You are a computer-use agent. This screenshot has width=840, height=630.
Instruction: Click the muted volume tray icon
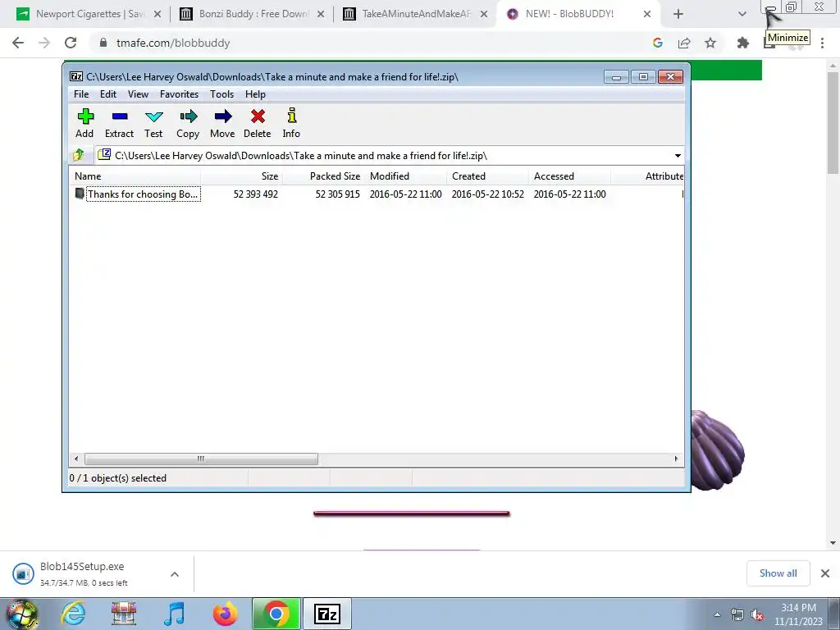pyautogui.click(x=757, y=615)
